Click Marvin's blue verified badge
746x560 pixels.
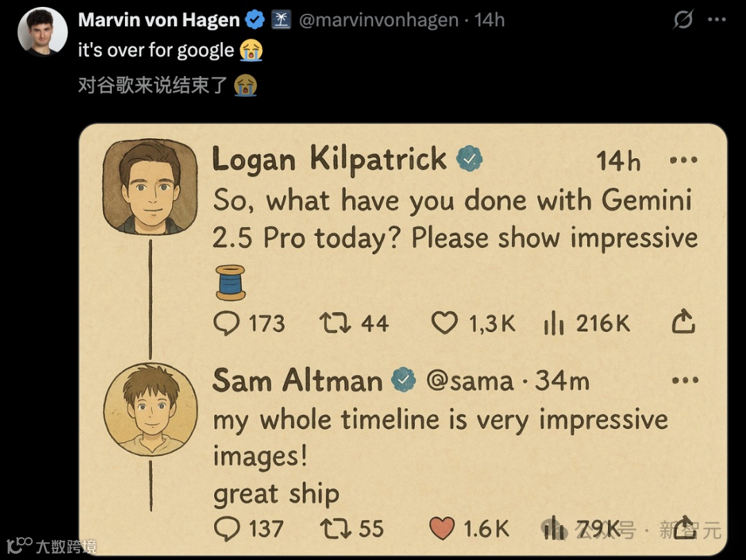[256, 20]
